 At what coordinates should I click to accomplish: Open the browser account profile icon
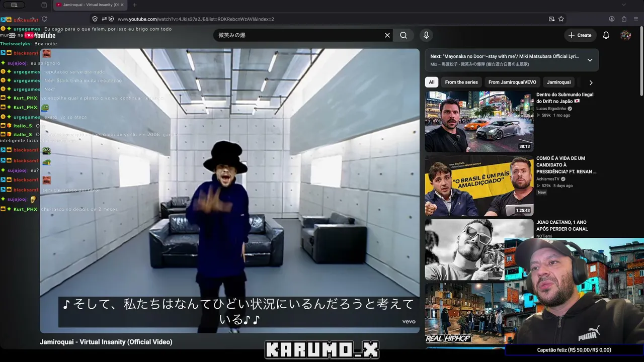point(612,19)
